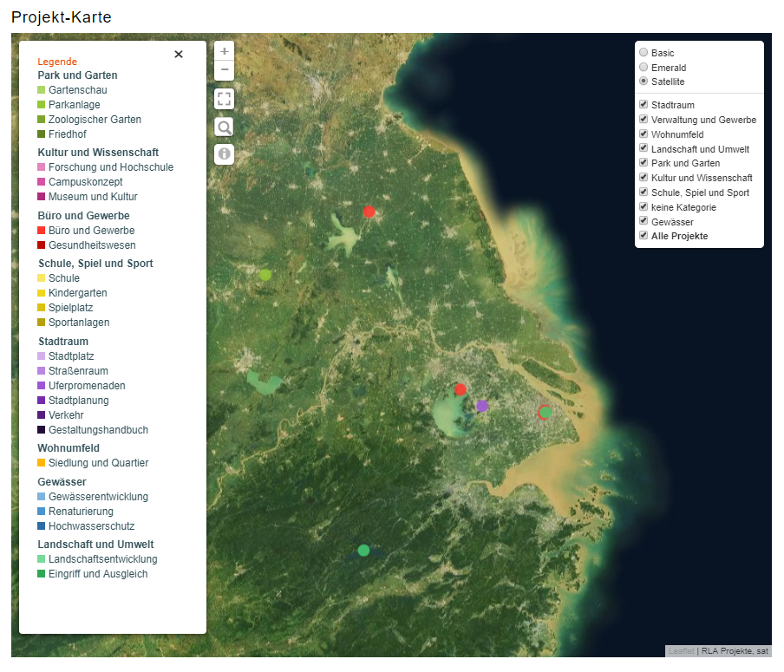Click the Kultur und Wissenschaft legend heading
This screenshot has width=784, height=672.
(x=98, y=153)
